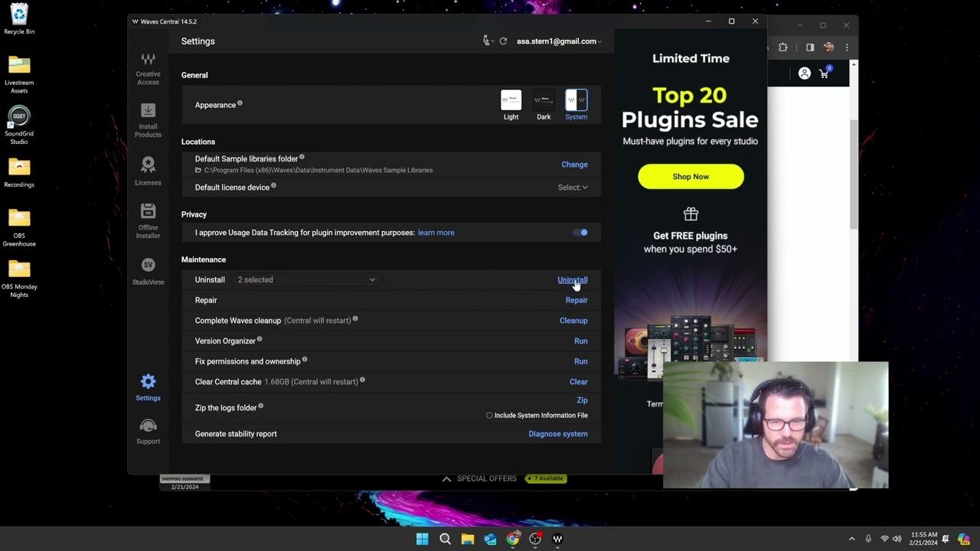Screen dimensions: 980x551
Task: Select the Recordings desktop folder
Action: click(x=19, y=173)
